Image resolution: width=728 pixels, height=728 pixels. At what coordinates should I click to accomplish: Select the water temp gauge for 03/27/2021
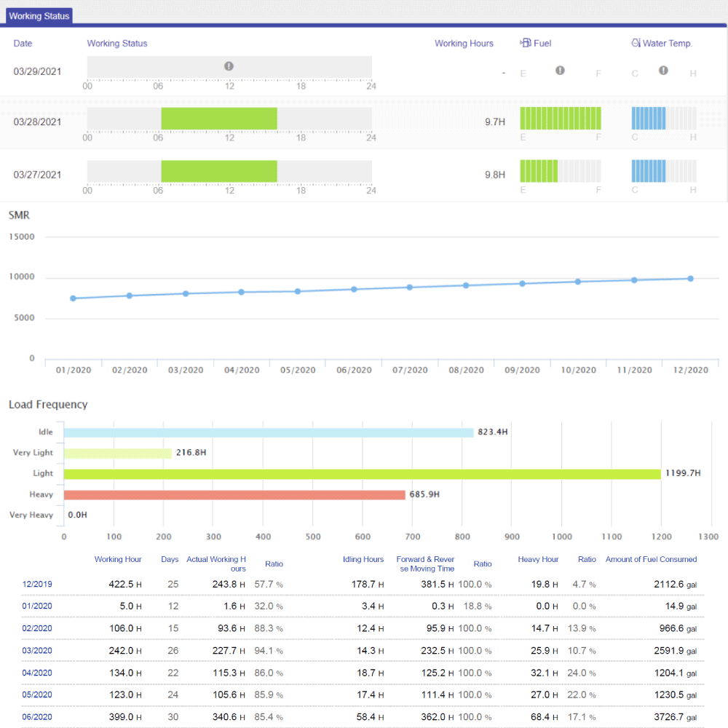click(x=663, y=172)
